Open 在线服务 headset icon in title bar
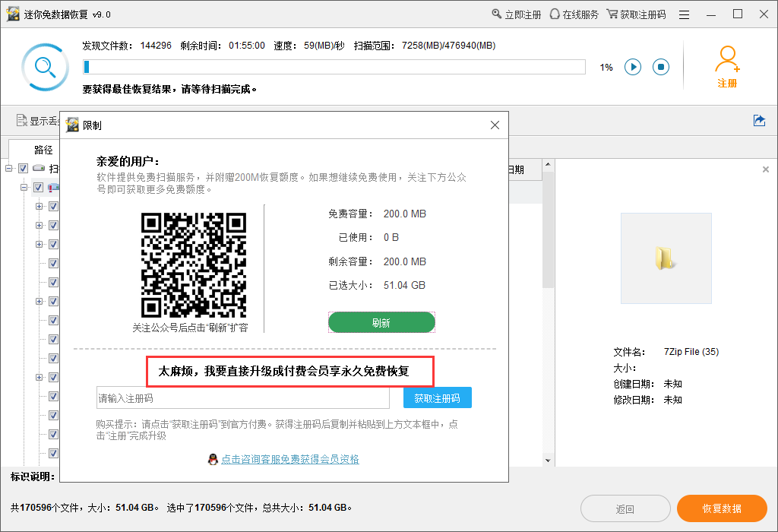 (x=554, y=14)
